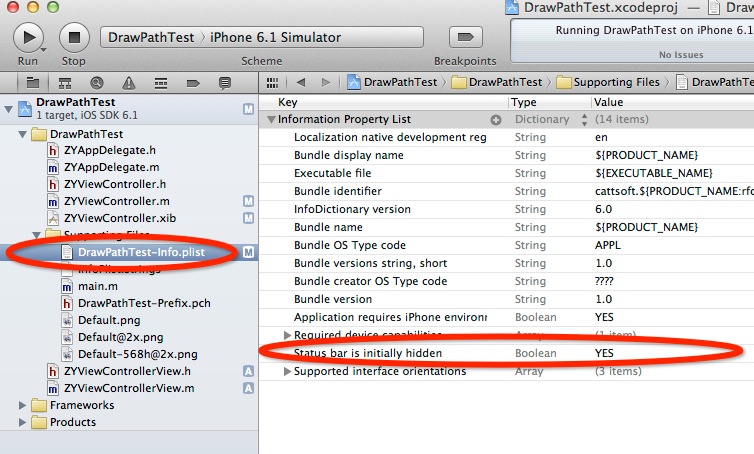The height and width of the screenshot is (454, 754).
Task: Select Default-568h@2x.png image file
Action: 138,354
